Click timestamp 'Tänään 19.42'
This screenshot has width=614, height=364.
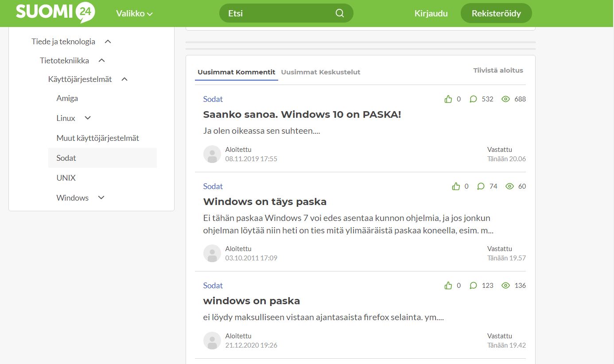[506, 345]
